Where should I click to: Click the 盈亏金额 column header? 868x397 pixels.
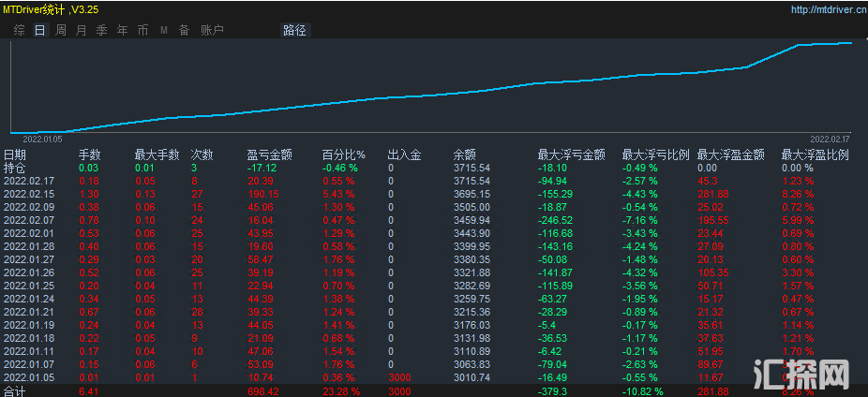point(269,154)
